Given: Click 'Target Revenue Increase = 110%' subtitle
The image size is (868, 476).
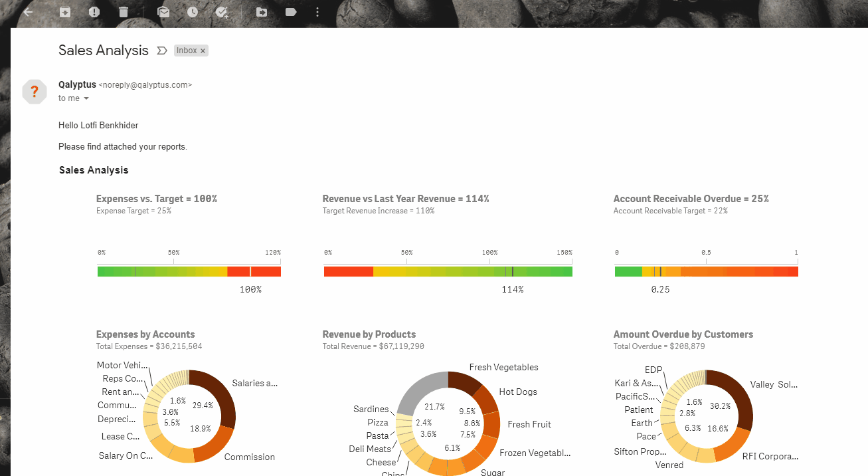Looking at the screenshot, I should [x=379, y=211].
